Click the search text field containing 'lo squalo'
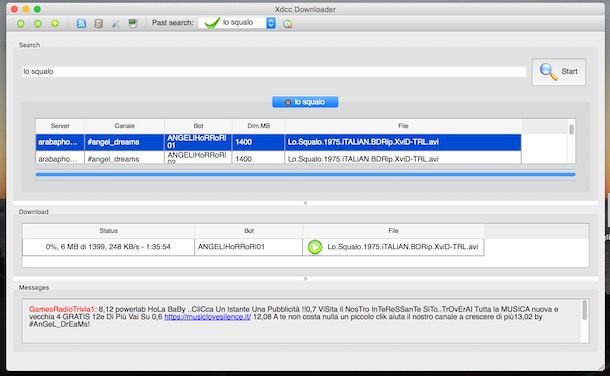This screenshot has width=610, height=376. [x=274, y=72]
